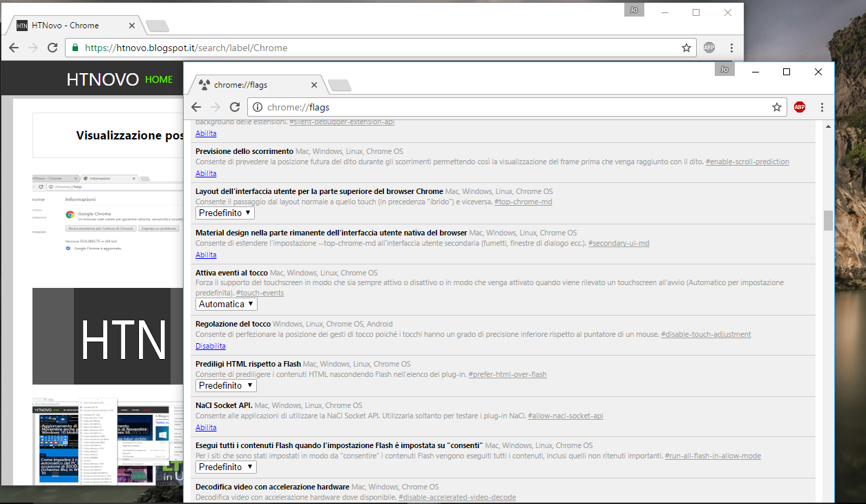Screen dimensions: 866x504
Task: Open a new tab in HTNovo window
Action: click(x=157, y=26)
